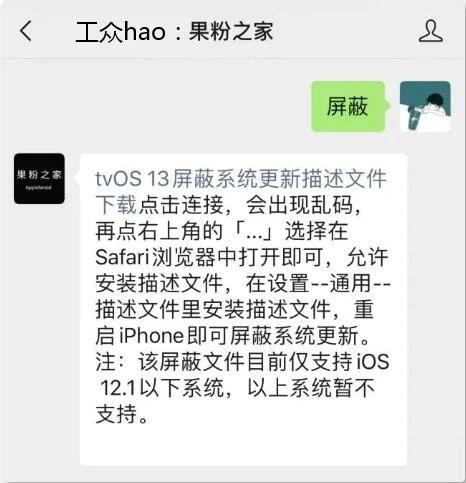Viewport: 466px width, 483px height.
Task: Tap the chat title 工众hao：果粉之家
Action: pyautogui.click(x=174, y=32)
